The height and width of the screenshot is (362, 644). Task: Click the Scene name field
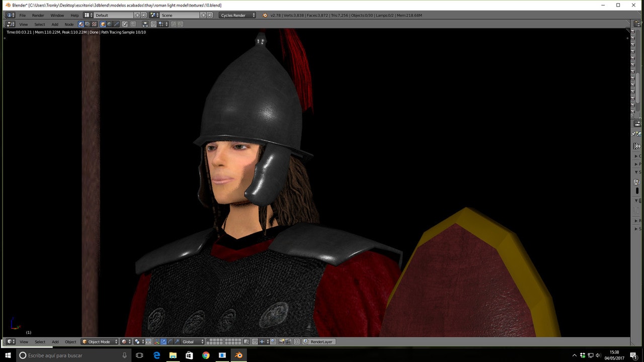point(179,15)
